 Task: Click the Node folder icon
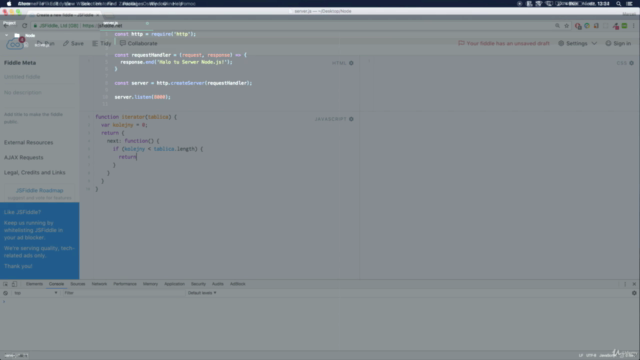point(17,36)
